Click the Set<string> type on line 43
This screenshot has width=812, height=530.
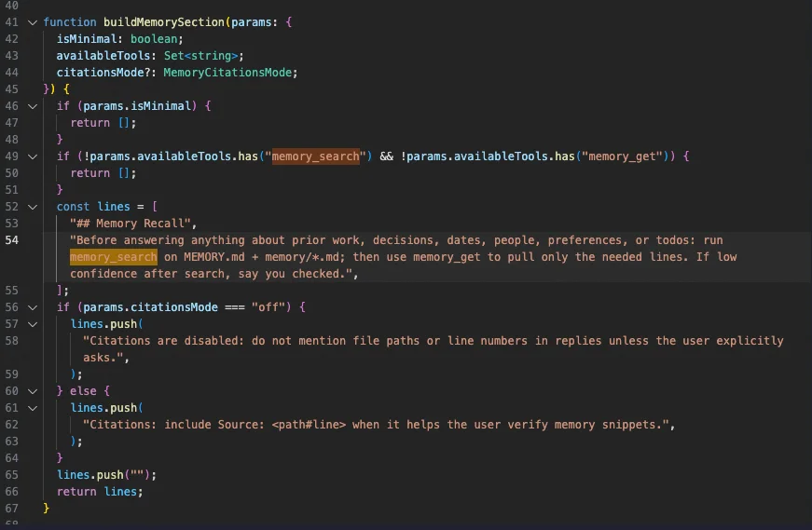coord(201,56)
